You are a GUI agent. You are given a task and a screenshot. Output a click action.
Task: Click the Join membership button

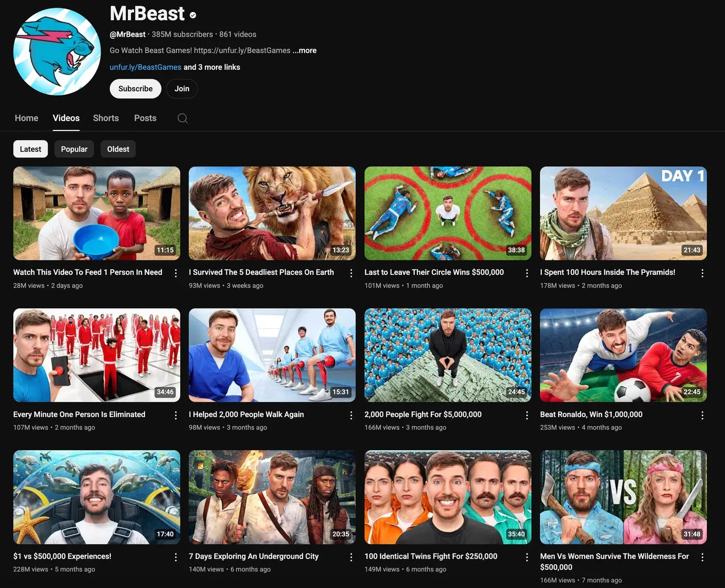tap(182, 89)
